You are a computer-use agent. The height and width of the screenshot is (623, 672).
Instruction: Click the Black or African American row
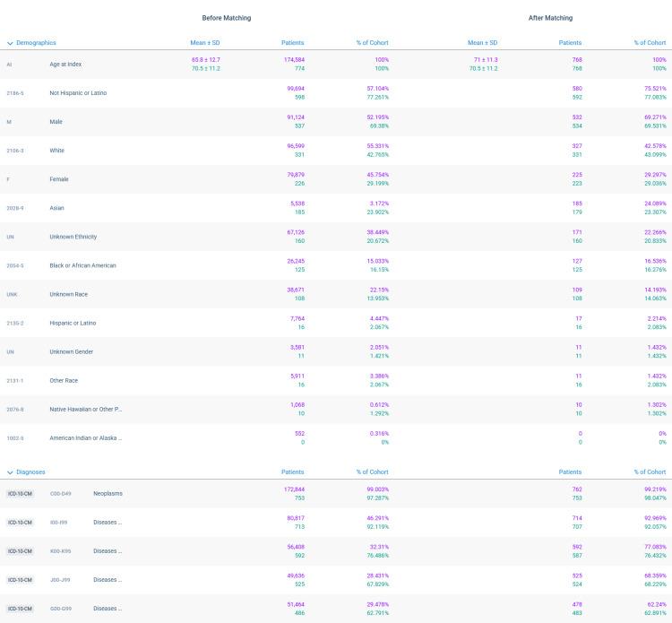(x=82, y=265)
